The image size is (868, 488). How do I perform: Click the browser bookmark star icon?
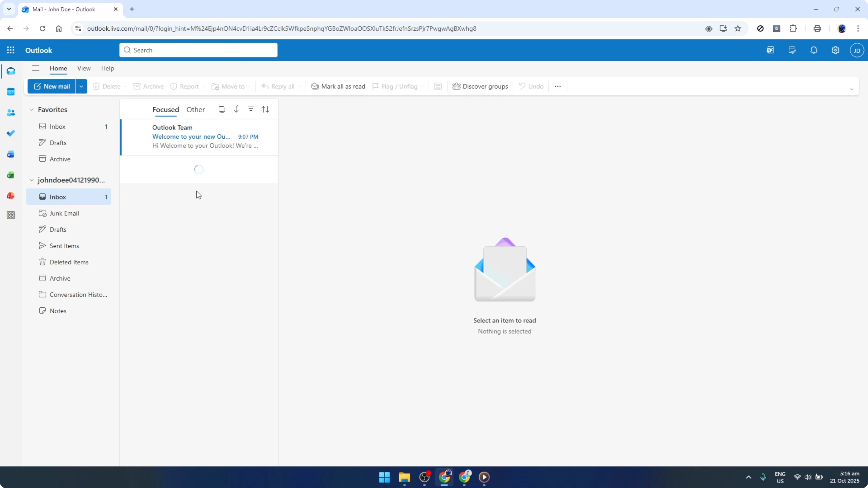pyautogui.click(x=738, y=29)
